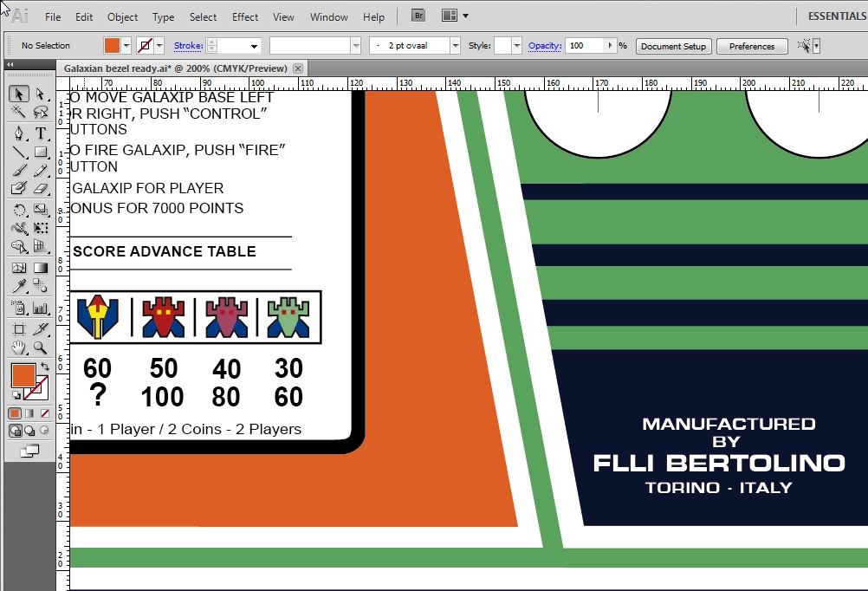
Task: Switch to the Galaxian bezel ready.ai tab
Action: 176,68
